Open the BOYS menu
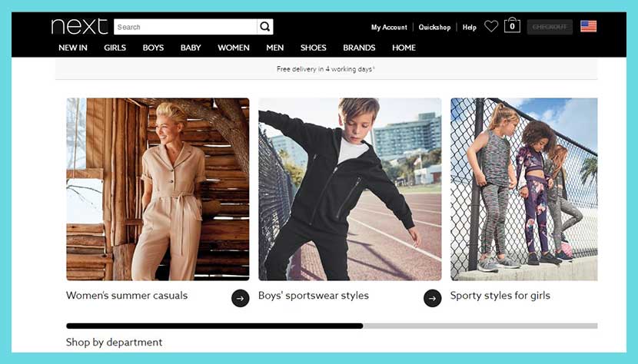Screen dimensions: 638x364 pyautogui.click(x=153, y=48)
